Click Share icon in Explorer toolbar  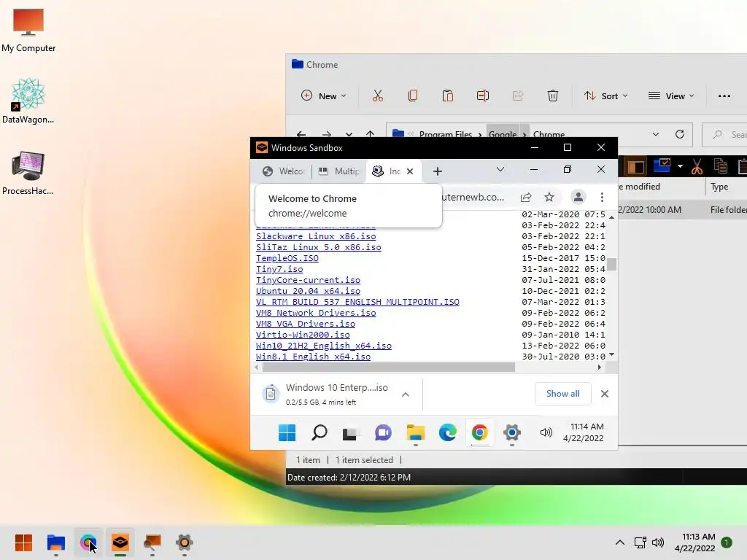point(518,96)
